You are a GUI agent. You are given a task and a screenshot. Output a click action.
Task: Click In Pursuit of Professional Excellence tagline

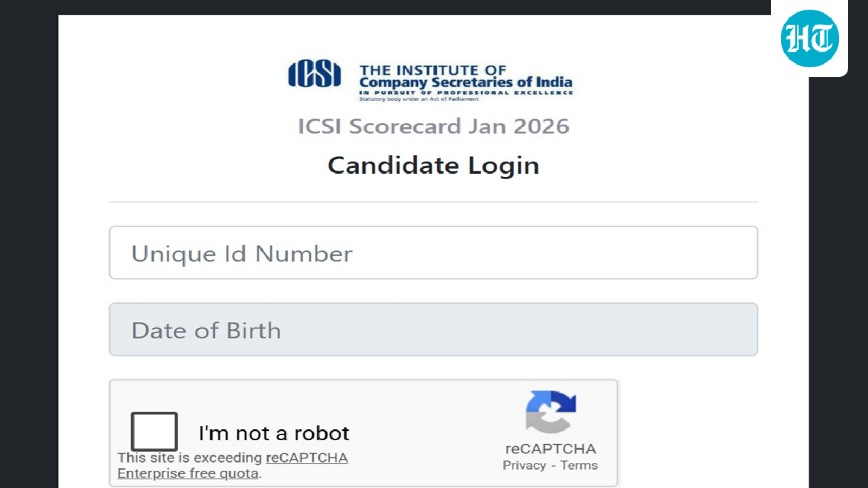pyautogui.click(x=465, y=93)
